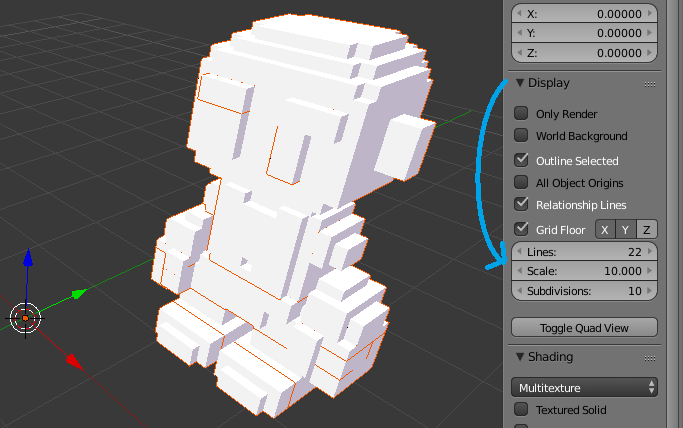This screenshot has width=683, height=428.
Task: Click the properties panel vertical scrollbar
Action: click(674, 214)
